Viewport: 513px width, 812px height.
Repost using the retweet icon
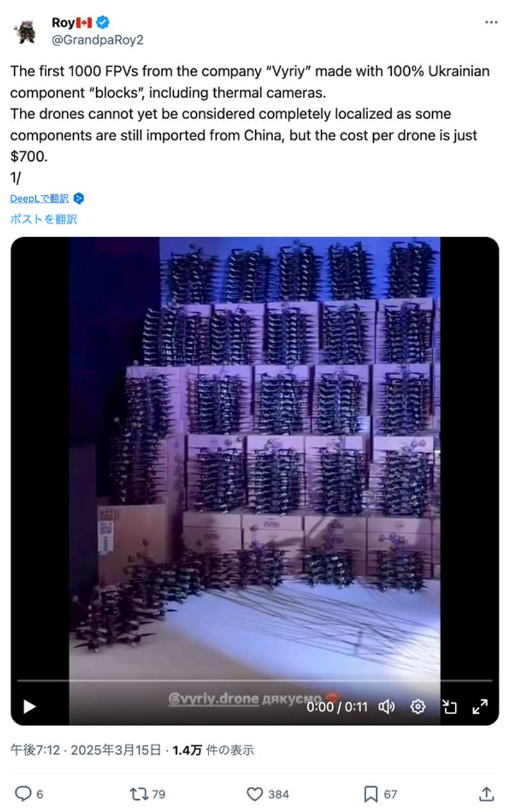click(138, 794)
